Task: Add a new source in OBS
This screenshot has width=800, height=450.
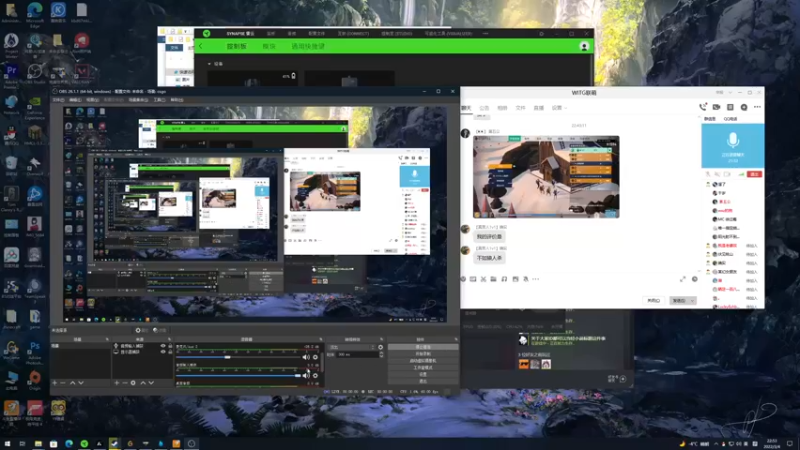Action: click(x=117, y=383)
